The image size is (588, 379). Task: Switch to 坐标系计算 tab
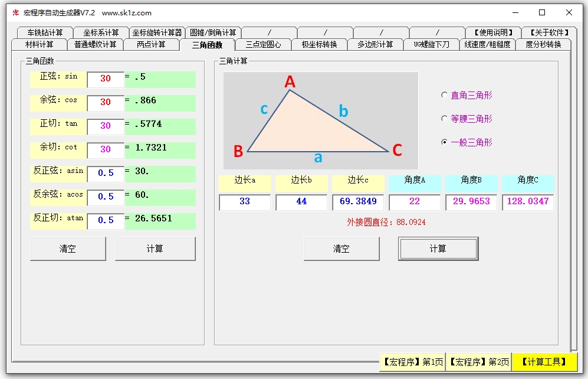tap(101, 32)
